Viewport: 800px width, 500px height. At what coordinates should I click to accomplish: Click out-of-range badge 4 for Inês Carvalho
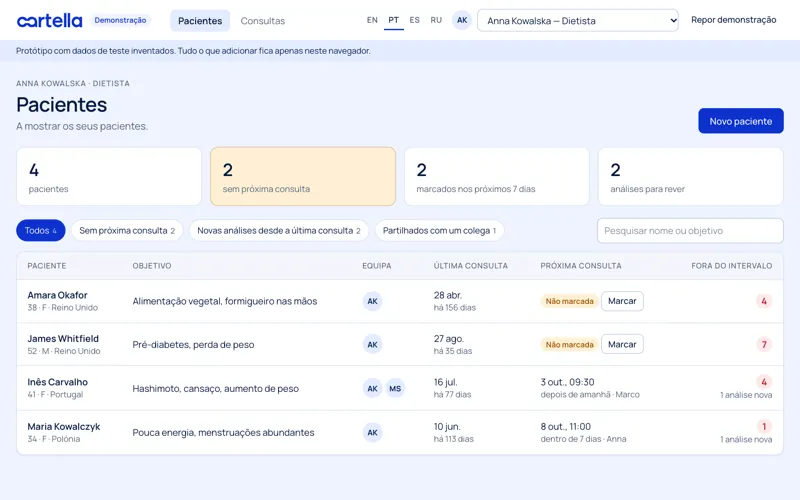(764, 382)
